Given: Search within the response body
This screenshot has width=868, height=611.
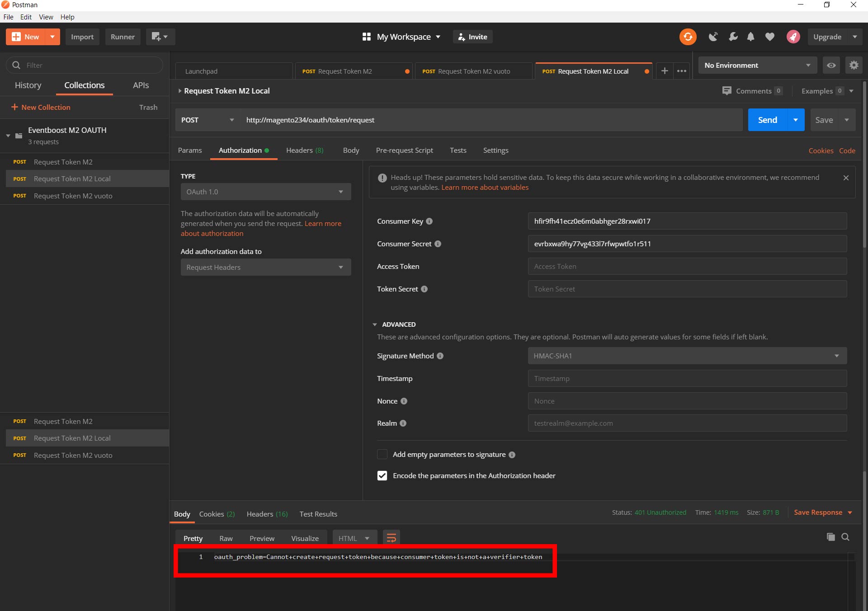Looking at the screenshot, I should coord(845,537).
